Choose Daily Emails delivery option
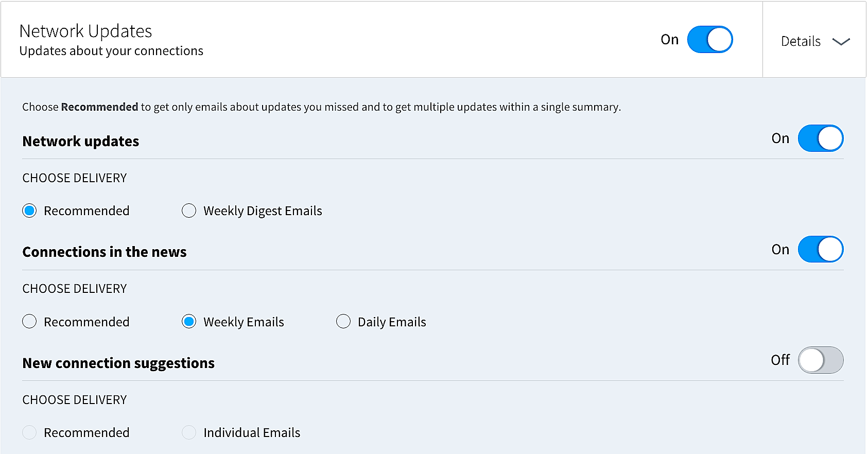 pyautogui.click(x=343, y=322)
